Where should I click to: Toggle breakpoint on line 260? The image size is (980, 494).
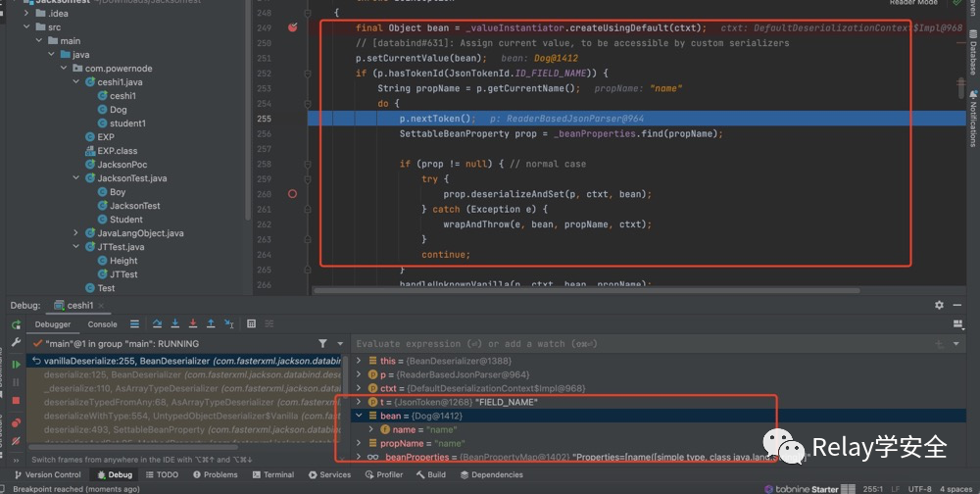292,194
